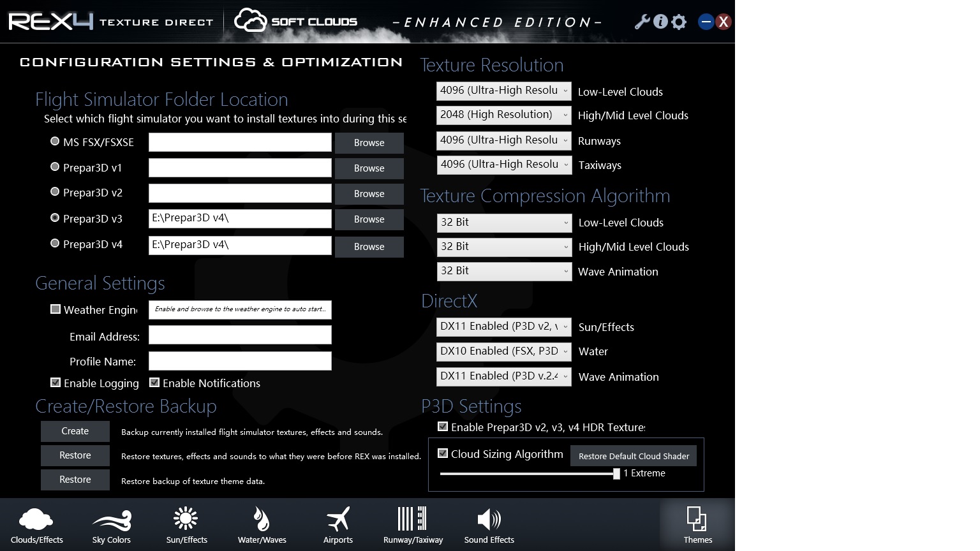This screenshot has height=551, width=980.
Task: Open Low-Level Clouds compression dropdown
Action: (504, 223)
